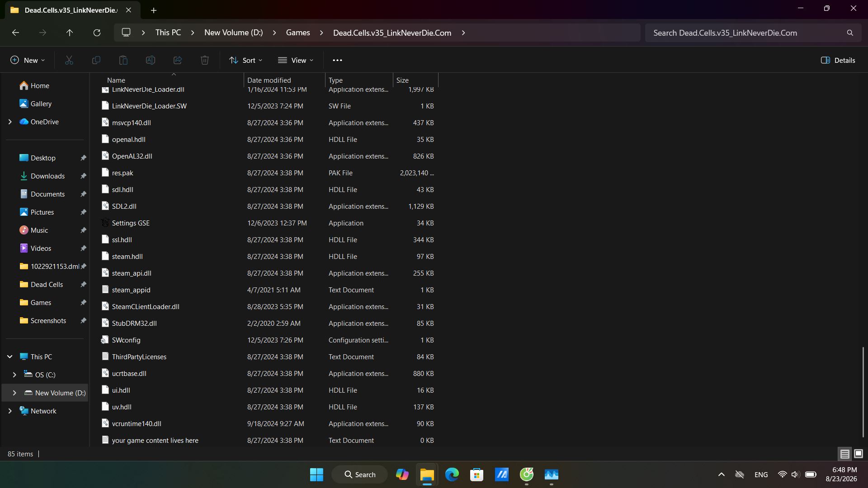Refresh the current folder view

tap(97, 33)
